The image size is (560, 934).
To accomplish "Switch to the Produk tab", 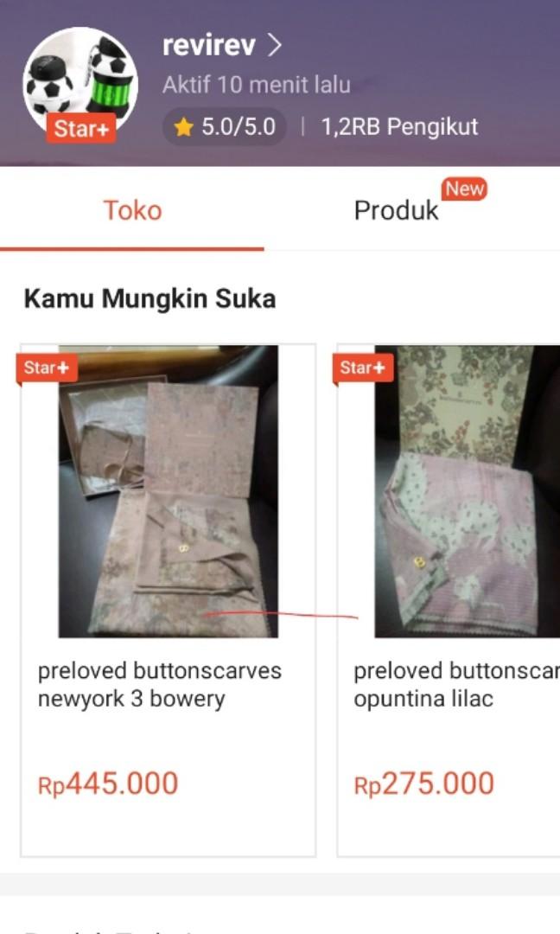I will pos(397,210).
